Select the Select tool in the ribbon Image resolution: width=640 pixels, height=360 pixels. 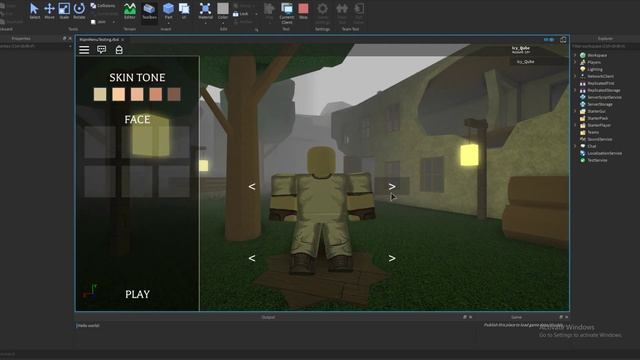(x=35, y=10)
